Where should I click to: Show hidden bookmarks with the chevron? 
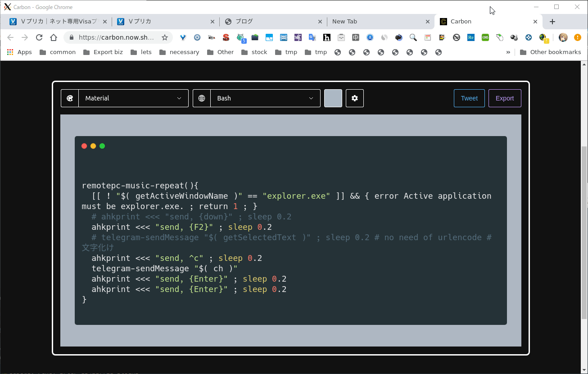[x=508, y=52]
